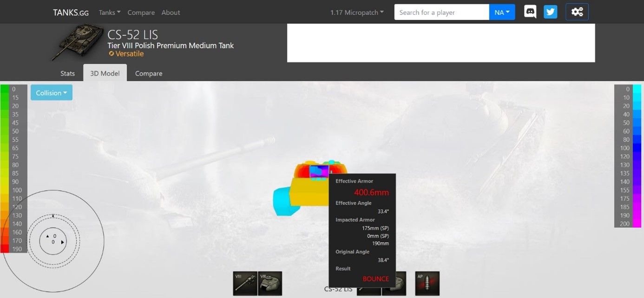This screenshot has width=644, height=298.
Task: Click the magenta 200 swatch in right legend
Action: point(637,224)
